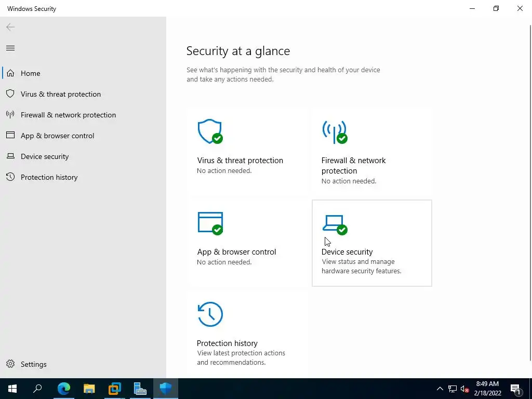Screen dimensions: 532x399
Task: Open the Firewall & network protection tile title
Action: coord(353,165)
